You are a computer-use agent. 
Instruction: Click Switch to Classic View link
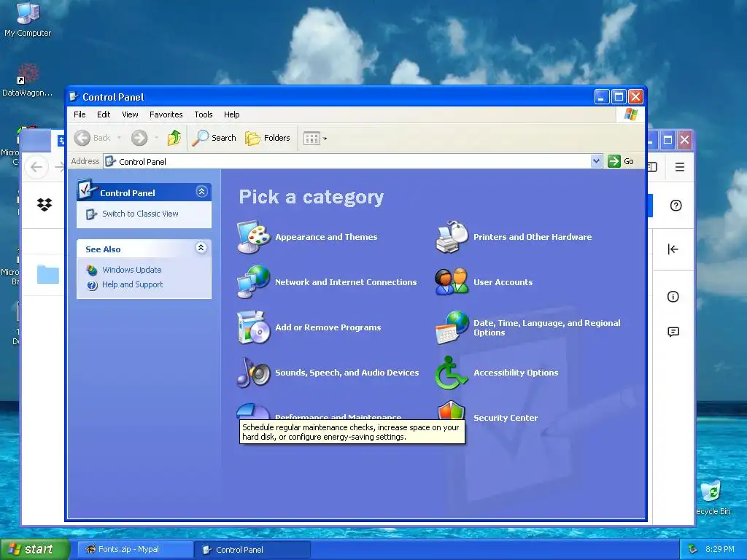[x=140, y=214]
